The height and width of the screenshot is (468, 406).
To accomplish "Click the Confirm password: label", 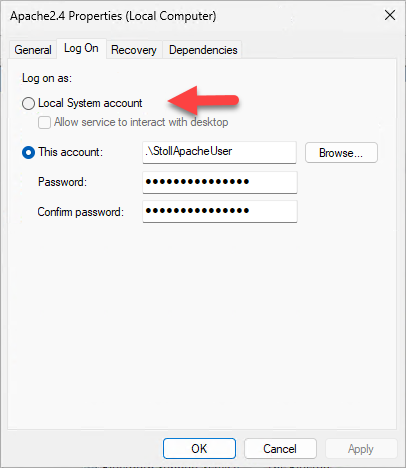I will (81, 212).
